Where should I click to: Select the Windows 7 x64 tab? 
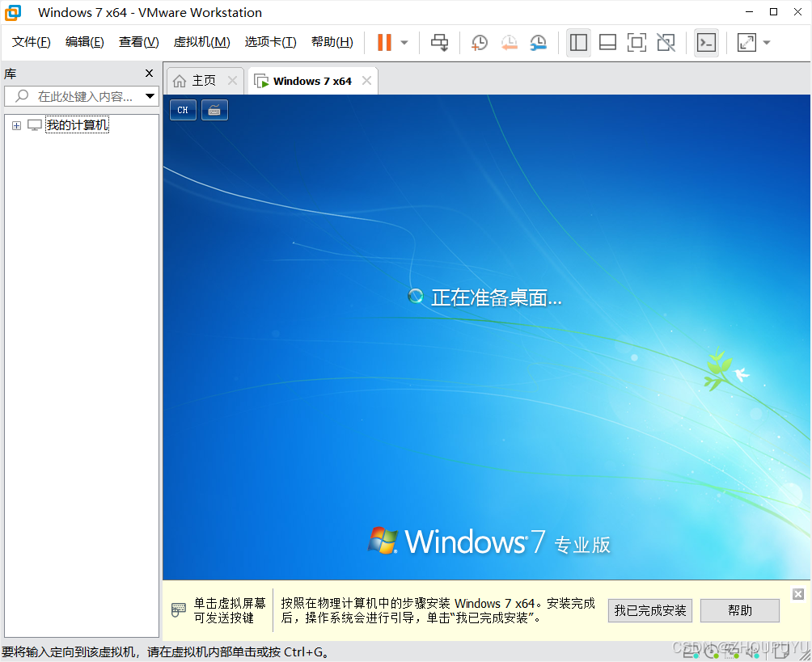click(x=312, y=82)
